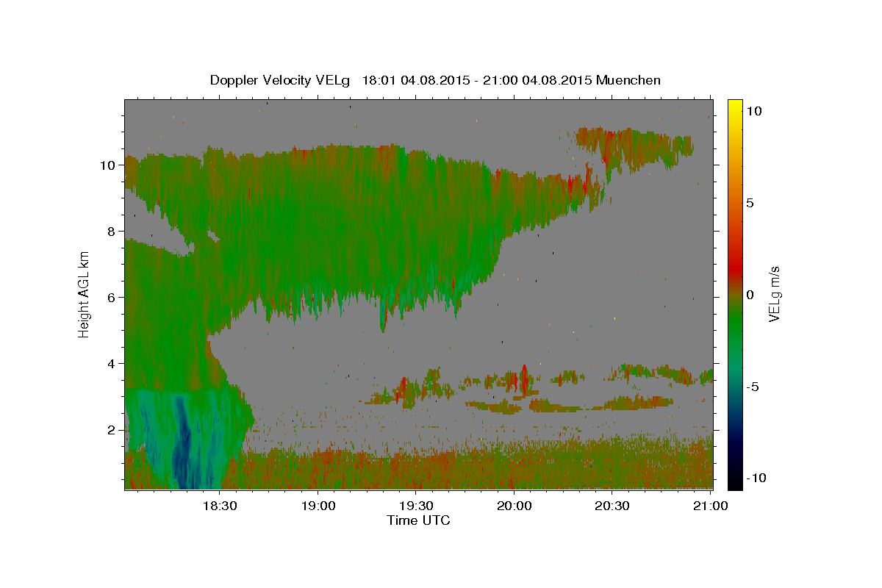Click the height tick label 2

point(112,430)
